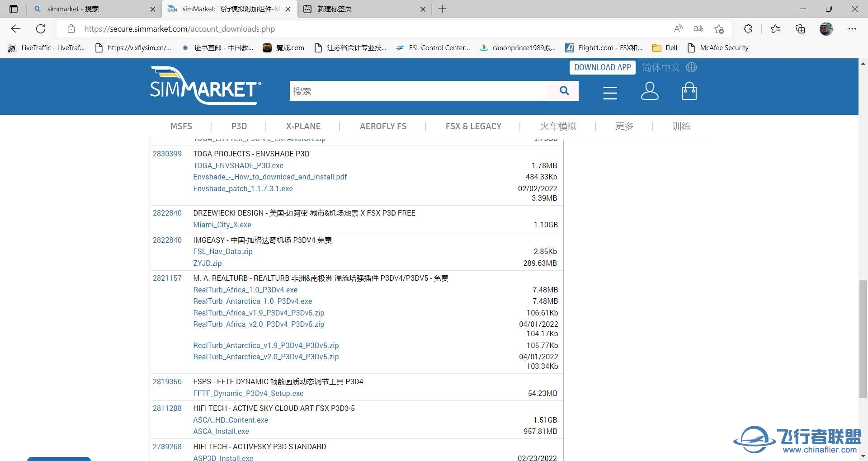
Task: Click the site info lock icon
Action: click(x=71, y=29)
